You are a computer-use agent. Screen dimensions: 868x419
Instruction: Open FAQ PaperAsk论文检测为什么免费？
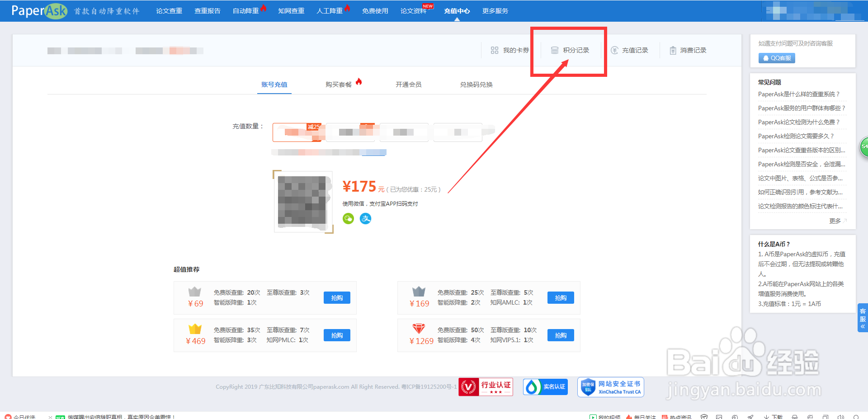click(x=799, y=122)
